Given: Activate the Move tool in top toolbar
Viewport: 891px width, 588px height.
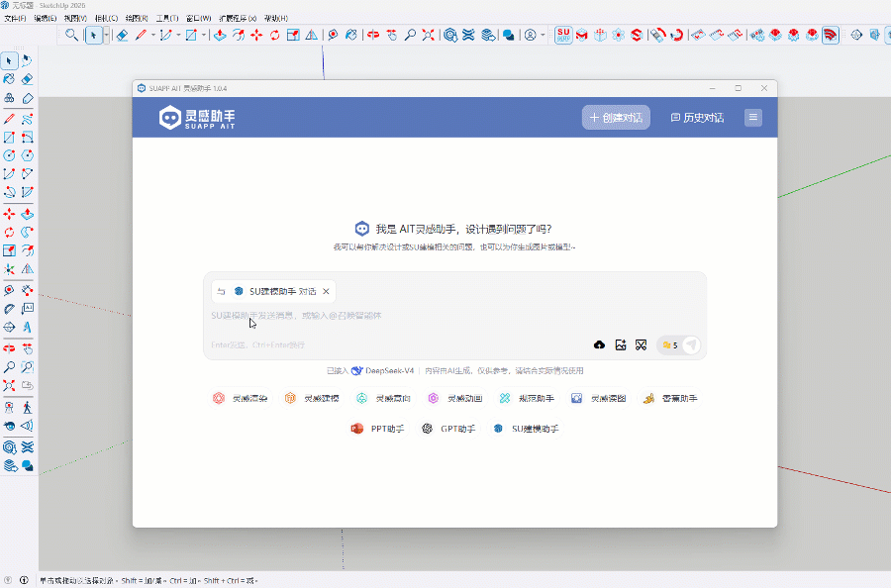Looking at the screenshot, I should pos(256,36).
